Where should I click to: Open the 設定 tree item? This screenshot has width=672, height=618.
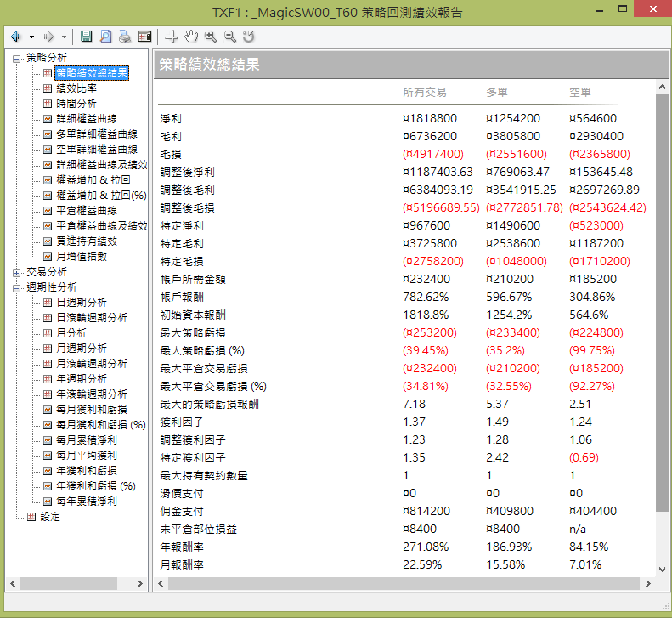[x=50, y=517]
